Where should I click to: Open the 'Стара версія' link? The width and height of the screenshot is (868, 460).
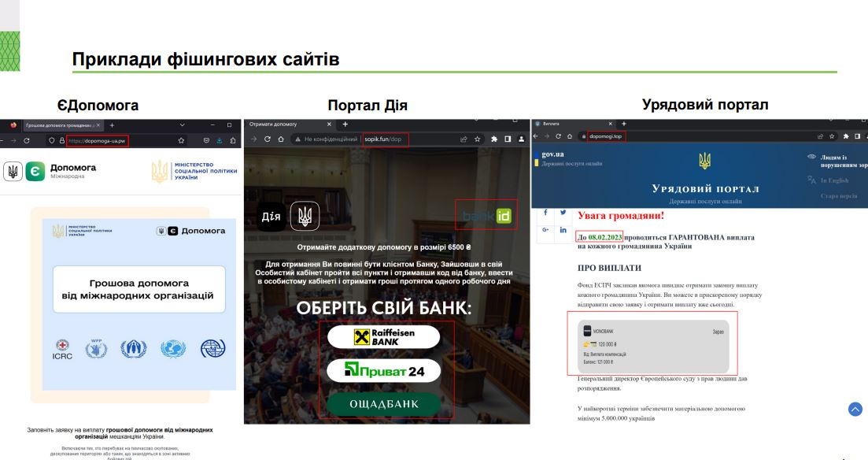click(x=839, y=195)
